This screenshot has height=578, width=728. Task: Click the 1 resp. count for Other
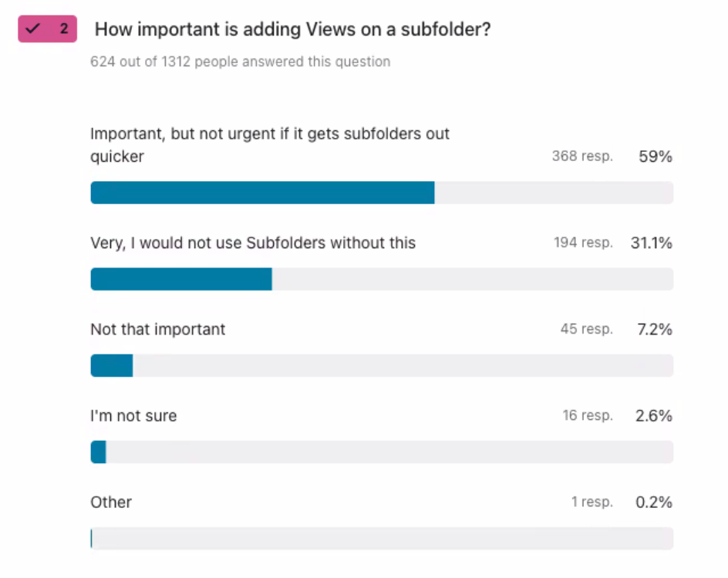[x=592, y=502]
